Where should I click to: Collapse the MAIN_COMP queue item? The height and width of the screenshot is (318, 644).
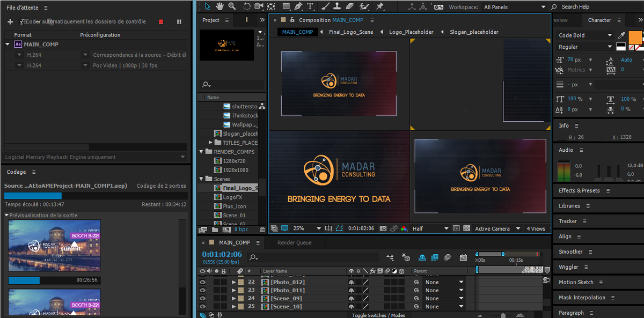click(x=8, y=45)
